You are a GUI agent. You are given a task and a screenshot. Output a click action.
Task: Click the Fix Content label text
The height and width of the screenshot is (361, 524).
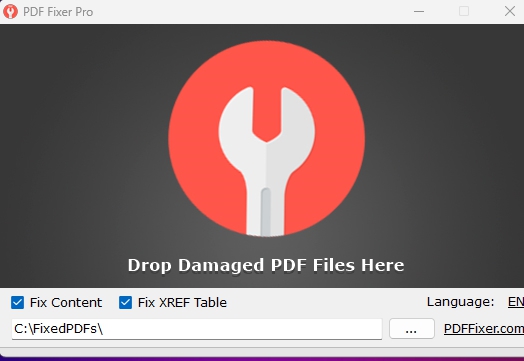click(66, 303)
